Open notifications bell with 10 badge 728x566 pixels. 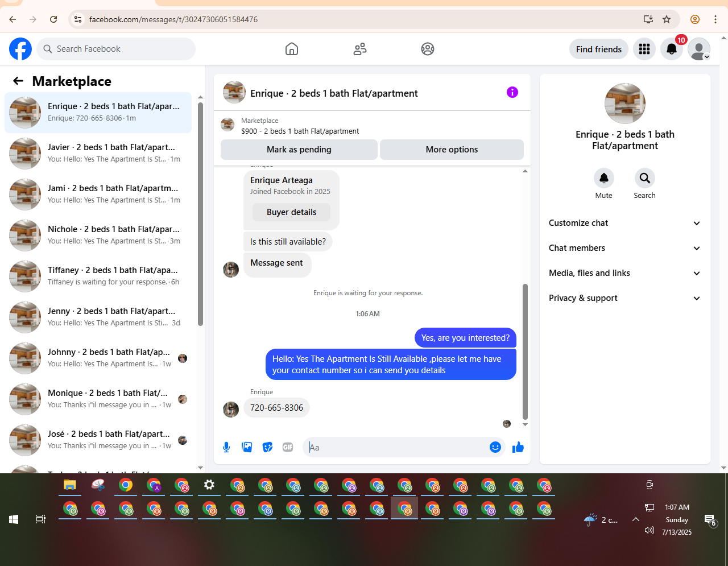[672, 49]
